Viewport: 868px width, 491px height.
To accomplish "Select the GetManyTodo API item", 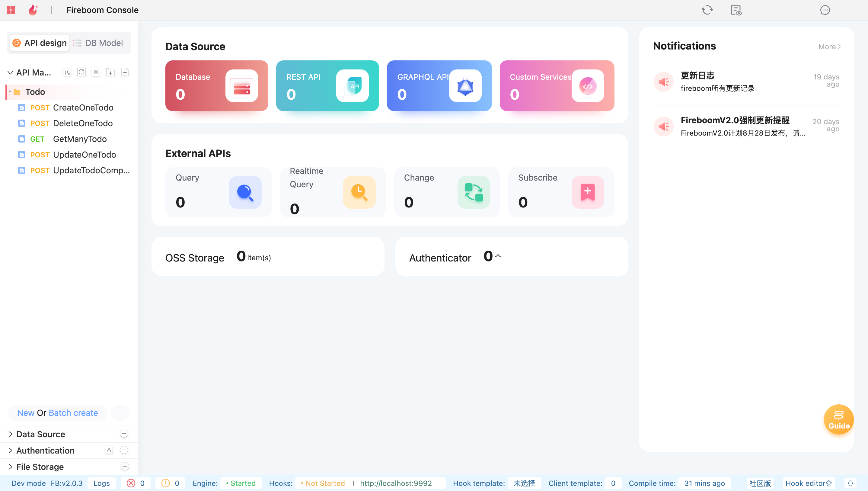I will tap(79, 139).
